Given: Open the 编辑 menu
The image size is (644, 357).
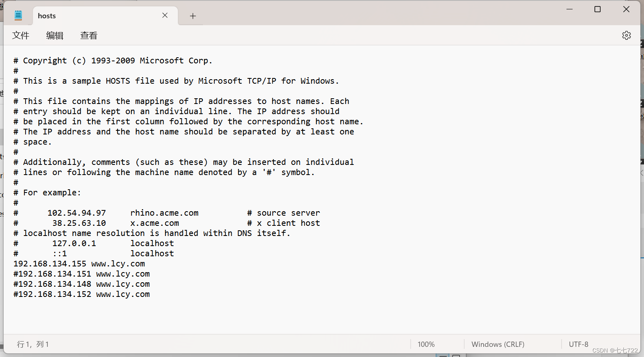Looking at the screenshot, I should click(x=55, y=35).
